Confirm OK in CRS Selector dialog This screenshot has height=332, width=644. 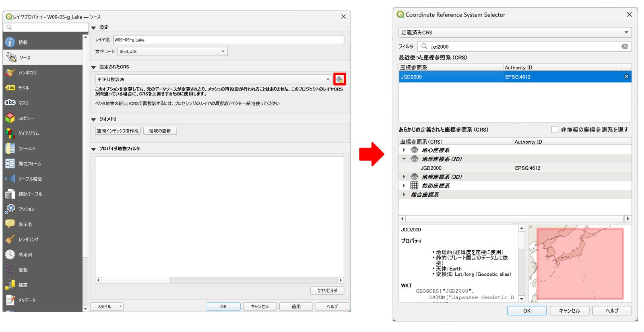(527, 311)
